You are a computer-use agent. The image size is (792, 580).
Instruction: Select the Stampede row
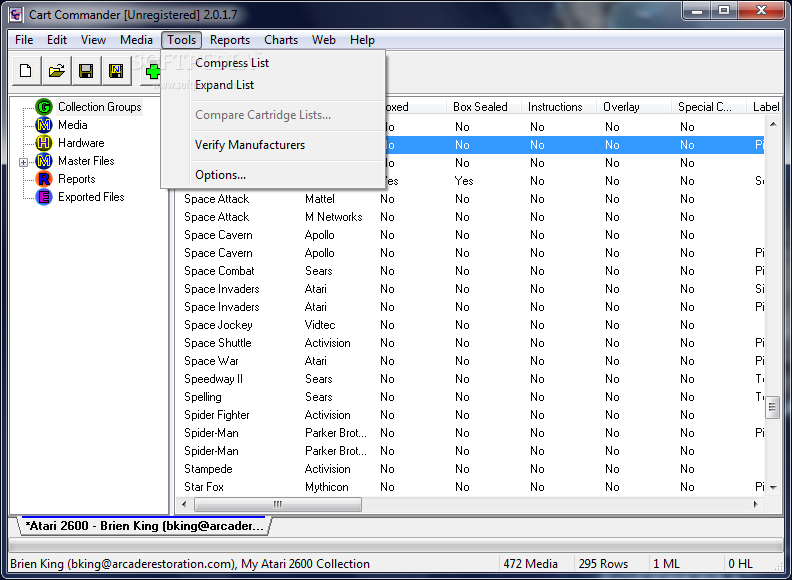point(470,469)
